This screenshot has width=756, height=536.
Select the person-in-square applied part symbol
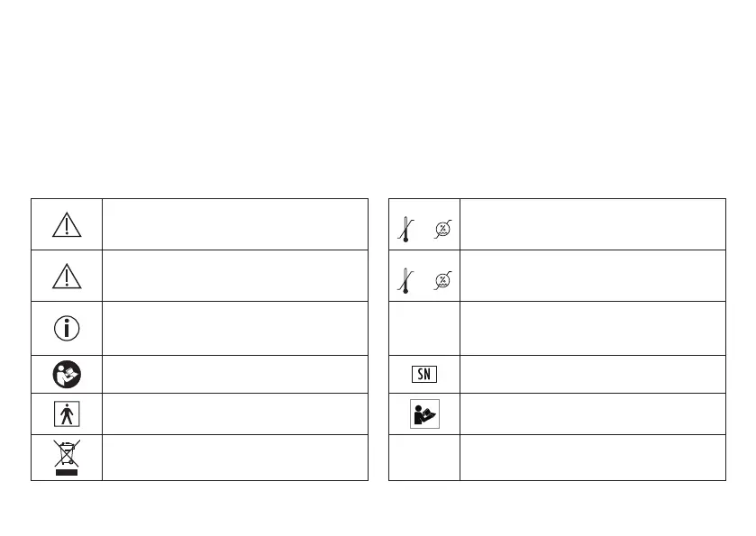click(x=67, y=413)
